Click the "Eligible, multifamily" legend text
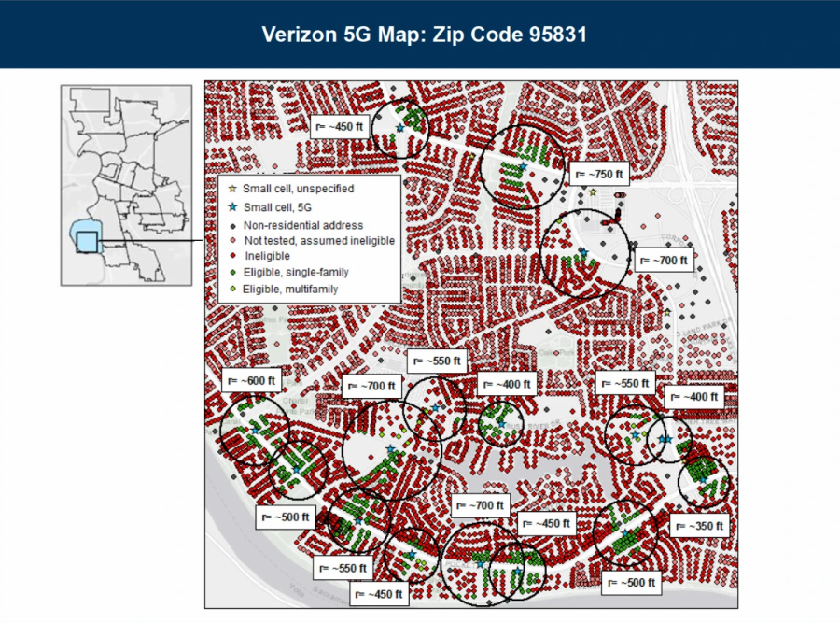The width and height of the screenshot is (840, 623). pos(290,290)
